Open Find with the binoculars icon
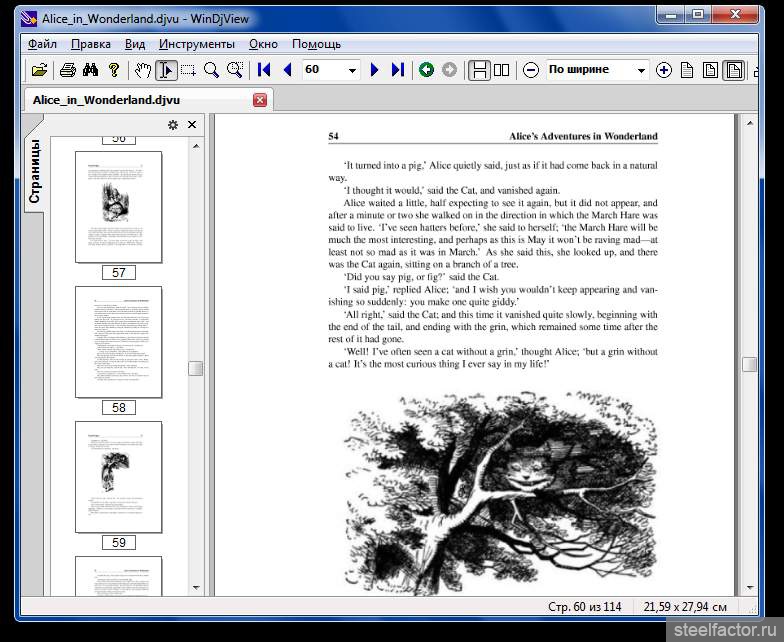Screen dimensions: 784x642 click(x=90, y=70)
